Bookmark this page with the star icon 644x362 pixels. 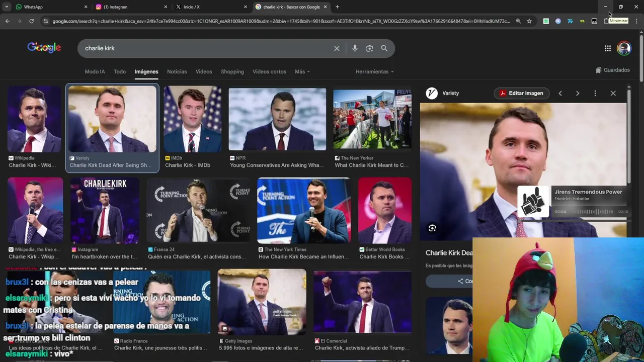point(529,21)
